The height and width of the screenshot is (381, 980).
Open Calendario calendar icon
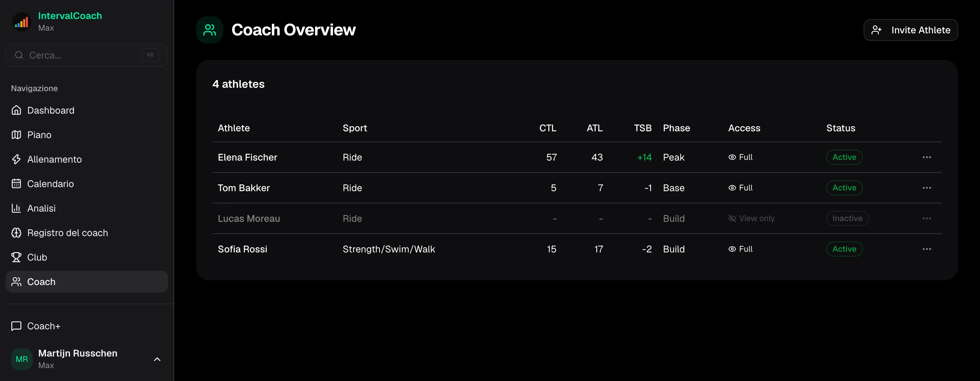pyautogui.click(x=16, y=184)
